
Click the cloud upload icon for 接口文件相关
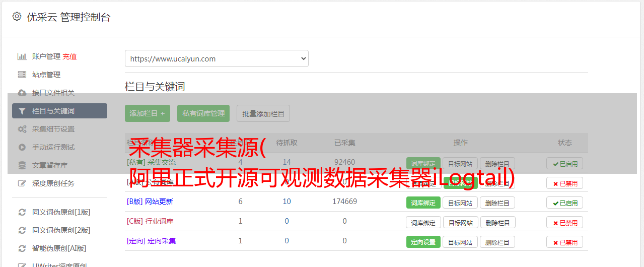(x=22, y=93)
